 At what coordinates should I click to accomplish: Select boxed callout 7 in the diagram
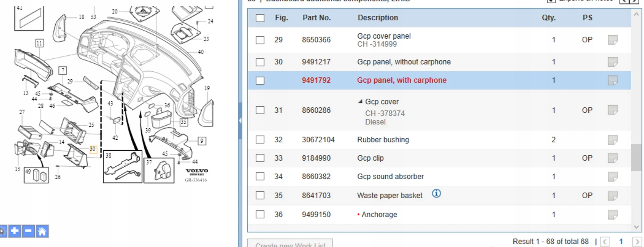[63, 71]
